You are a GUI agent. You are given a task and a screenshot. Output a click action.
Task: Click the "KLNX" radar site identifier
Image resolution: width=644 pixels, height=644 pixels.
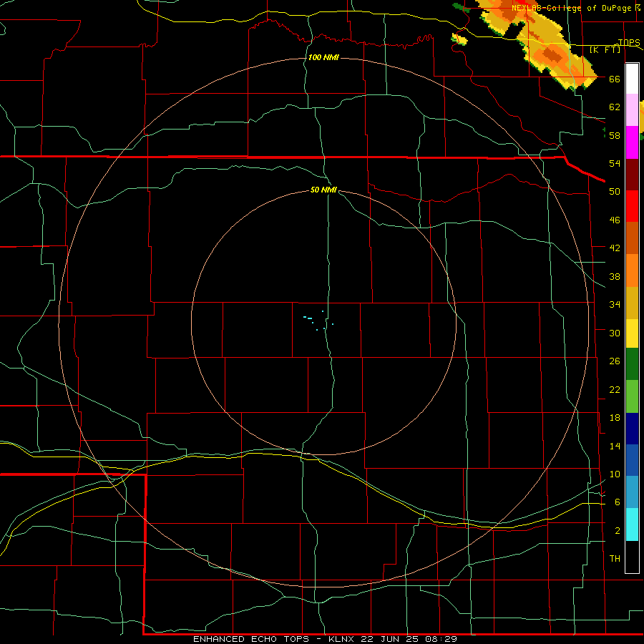point(343,639)
